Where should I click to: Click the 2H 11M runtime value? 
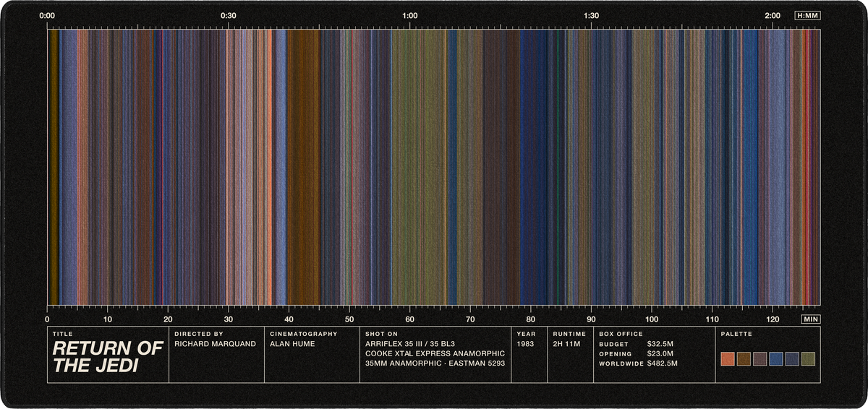(x=566, y=345)
